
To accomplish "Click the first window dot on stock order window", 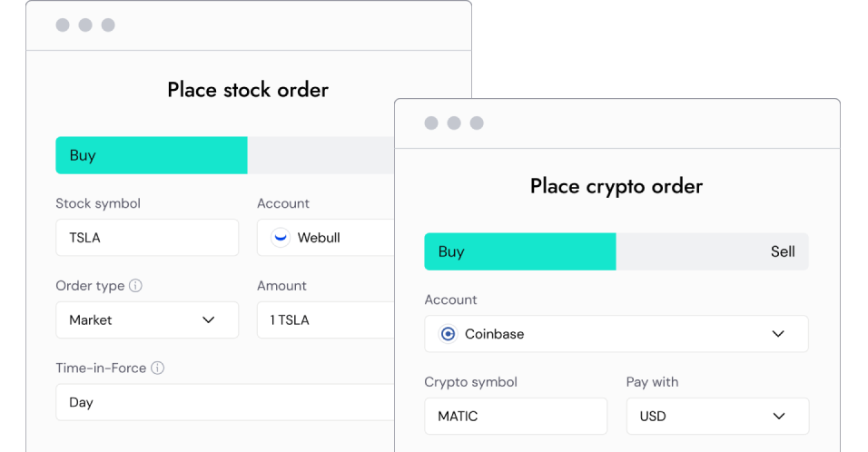I will pos(63,25).
